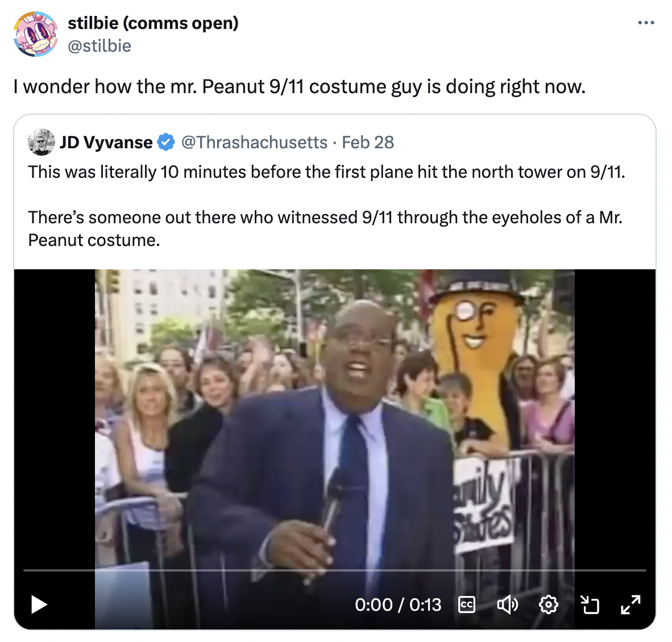The height and width of the screenshot is (642, 672).
Task: Mute the video volume
Action: 508,605
